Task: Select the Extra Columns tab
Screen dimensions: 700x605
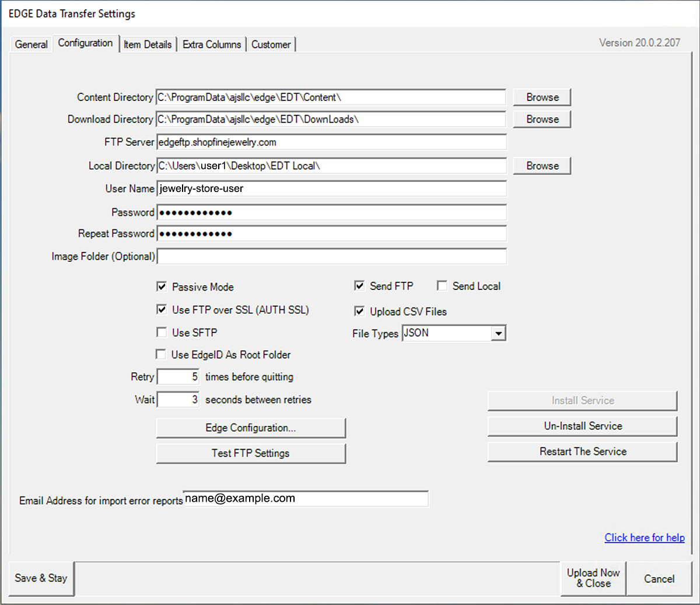Action: coord(211,44)
